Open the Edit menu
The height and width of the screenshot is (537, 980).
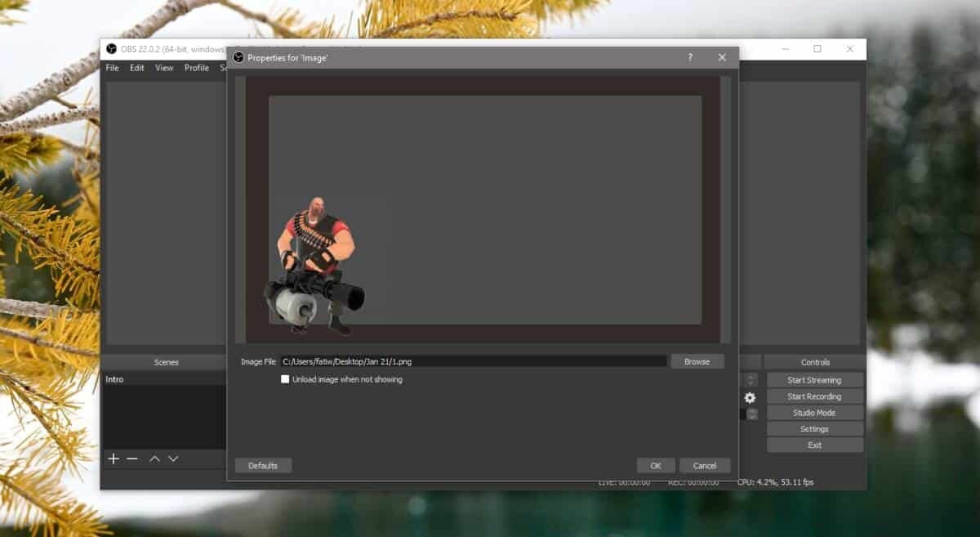click(136, 68)
